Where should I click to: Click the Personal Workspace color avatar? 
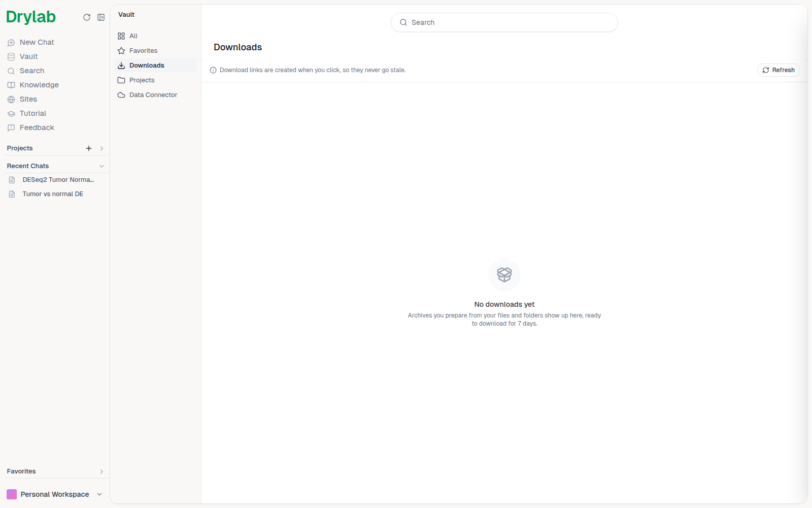pyautogui.click(x=12, y=494)
